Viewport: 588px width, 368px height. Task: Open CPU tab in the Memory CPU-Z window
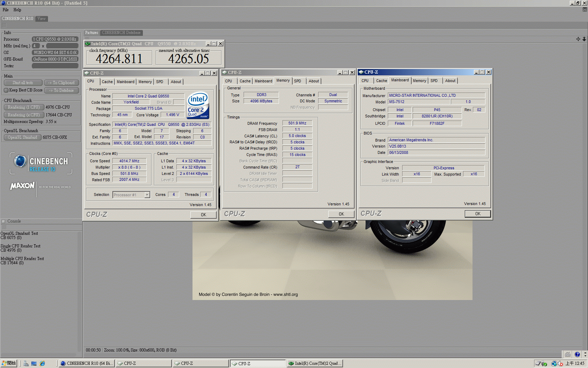229,81
